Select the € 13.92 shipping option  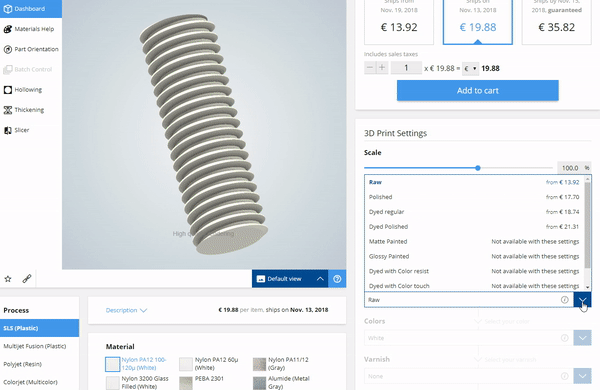(399, 22)
